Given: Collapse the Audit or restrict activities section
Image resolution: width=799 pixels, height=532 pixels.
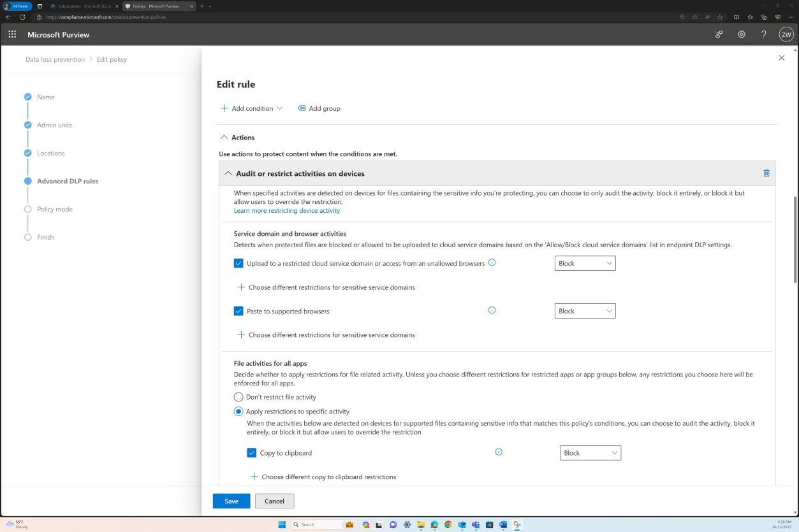Looking at the screenshot, I should point(228,173).
